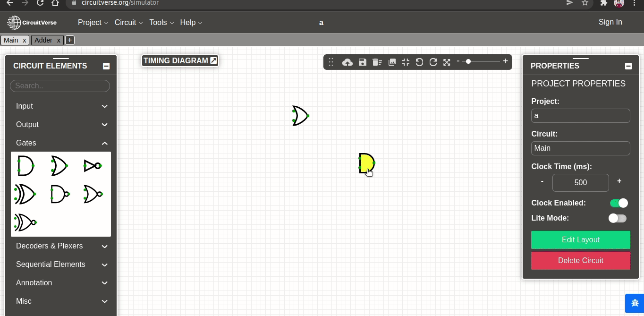
Task: Select the OR gate element
Action: click(59, 166)
